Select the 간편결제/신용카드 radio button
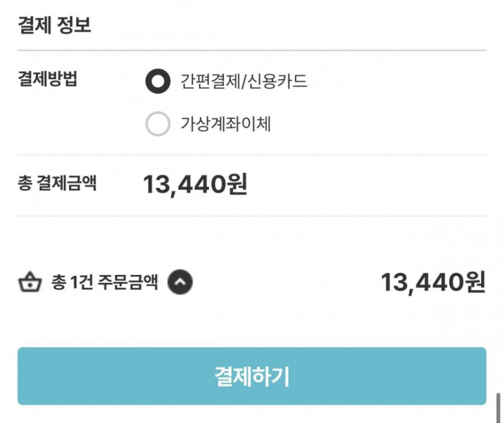The height and width of the screenshot is (423, 504). click(158, 82)
